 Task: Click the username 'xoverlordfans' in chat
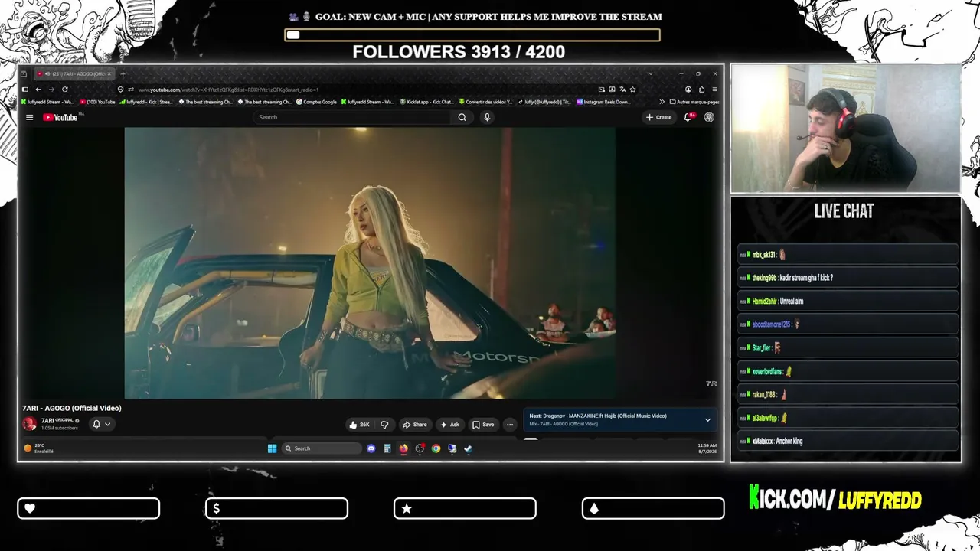click(767, 372)
